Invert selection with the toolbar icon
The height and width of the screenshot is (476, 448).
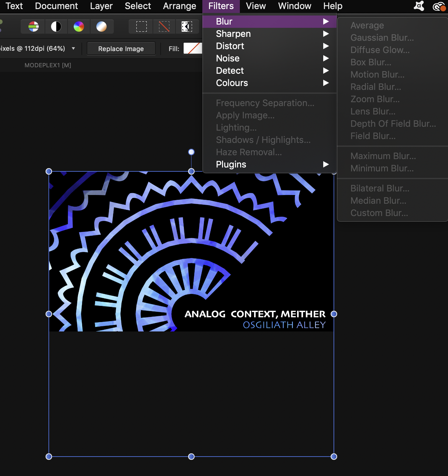tap(187, 27)
